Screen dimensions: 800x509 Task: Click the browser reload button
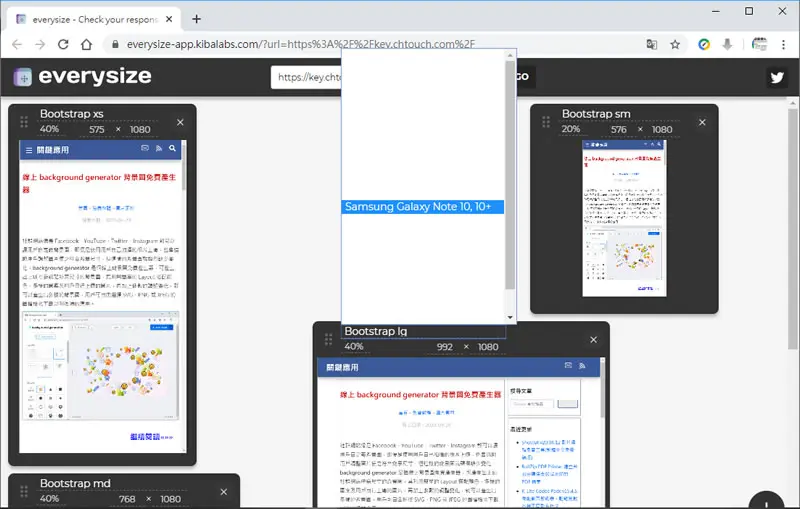[63, 44]
